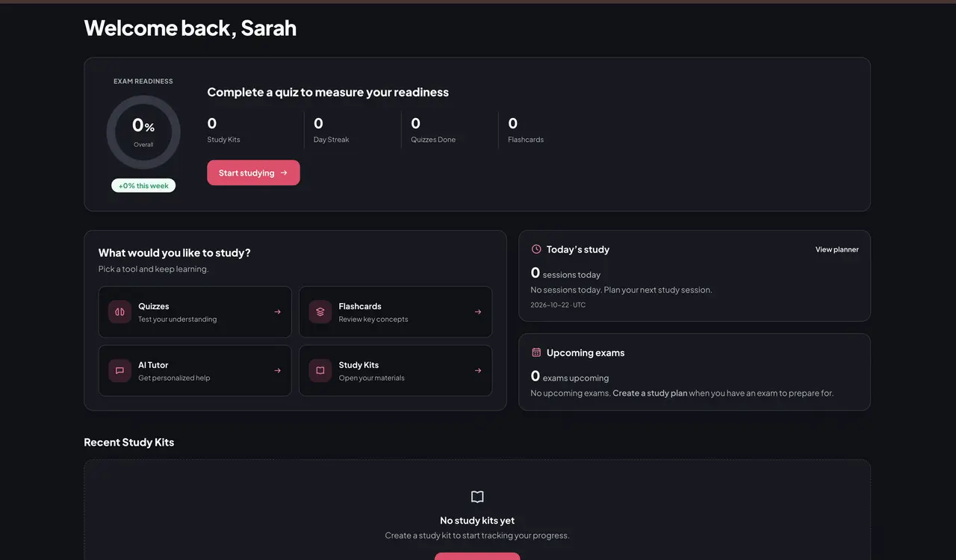Click the Study Kits count stat
The image size is (956, 560).
click(x=224, y=130)
